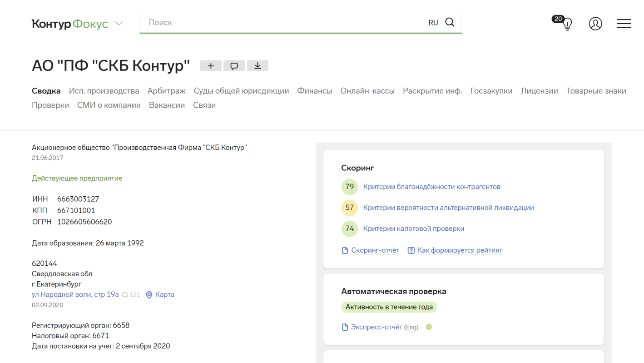644x363 pixels.
Task: Open the lightbulb tips icon
Action: pyautogui.click(x=568, y=24)
